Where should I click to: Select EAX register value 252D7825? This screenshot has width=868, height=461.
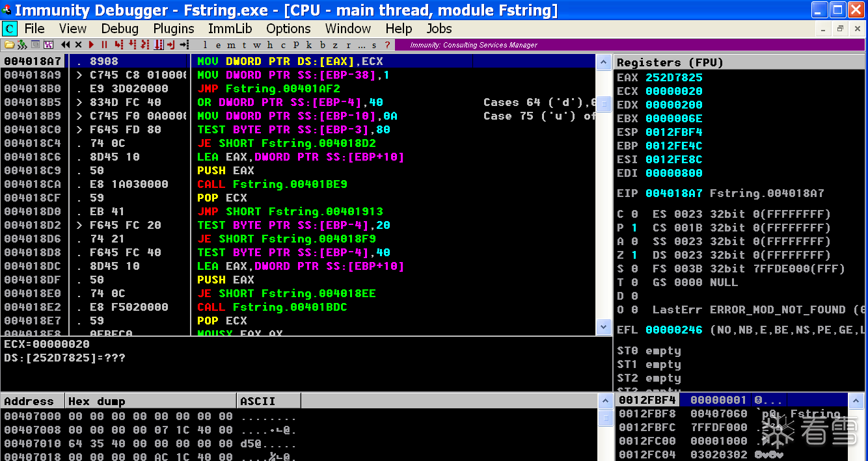click(x=674, y=77)
